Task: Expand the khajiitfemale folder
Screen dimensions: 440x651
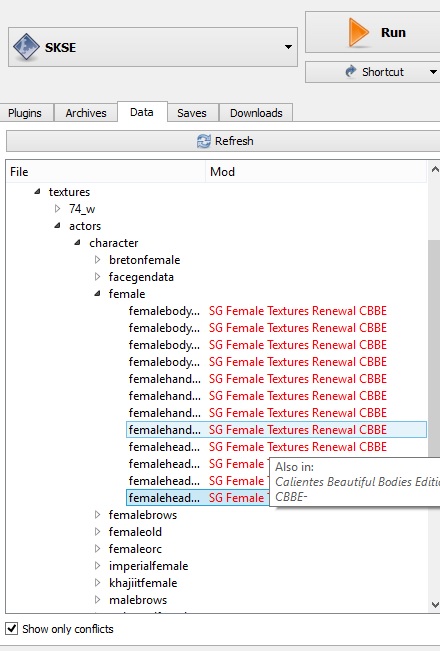Action: coord(98,583)
